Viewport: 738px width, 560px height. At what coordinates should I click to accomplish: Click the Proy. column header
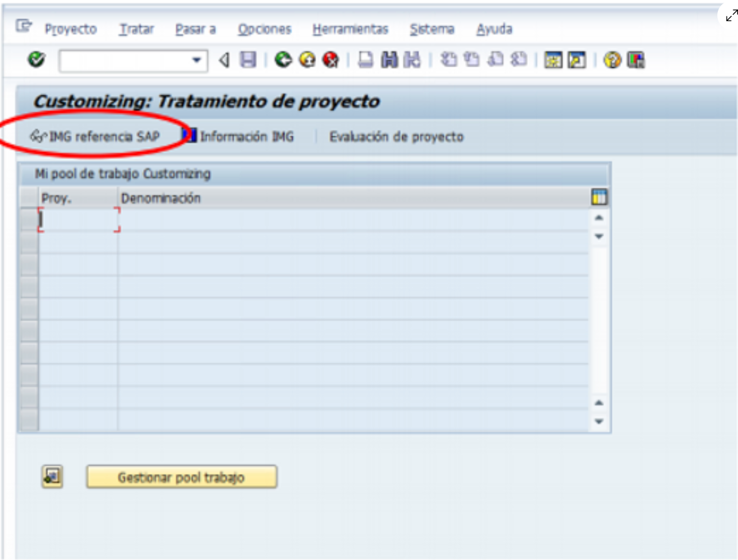(78, 198)
